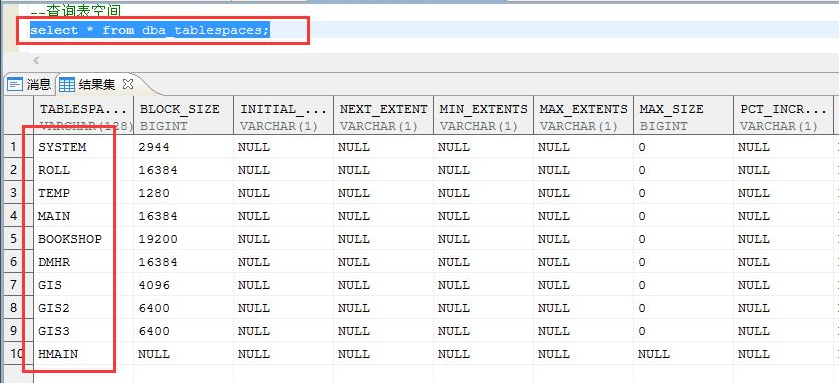Click the TEMP tablespace cell
Viewport: 839px width, 383px height.
(83, 193)
